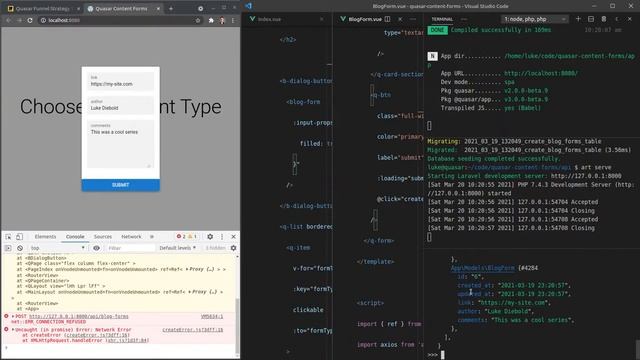Viewport: 640px width, 360px height.
Task: Open the Chrome profile avatar
Action: (222, 20)
